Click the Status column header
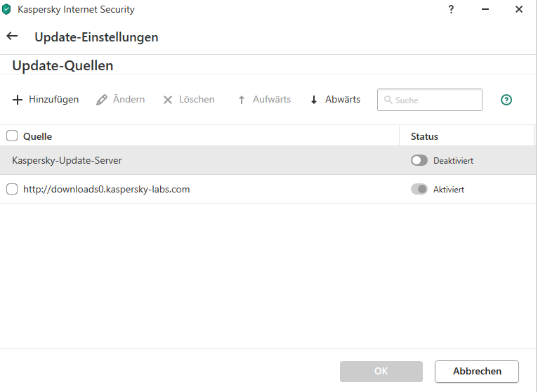This screenshot has width=538, height=392. [x=424, y=136]
